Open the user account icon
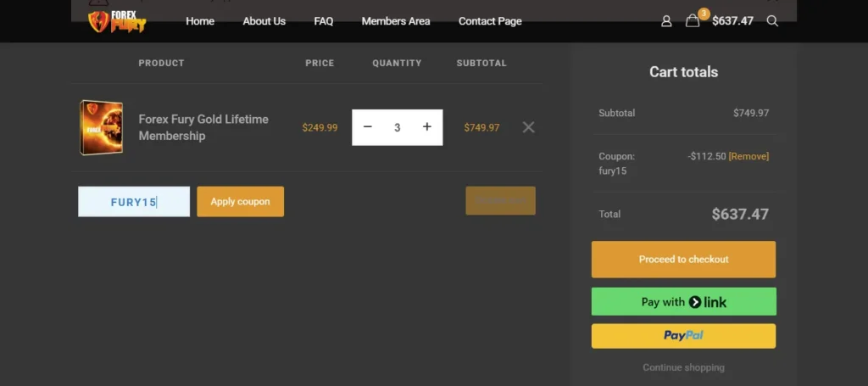 point(666,21)
